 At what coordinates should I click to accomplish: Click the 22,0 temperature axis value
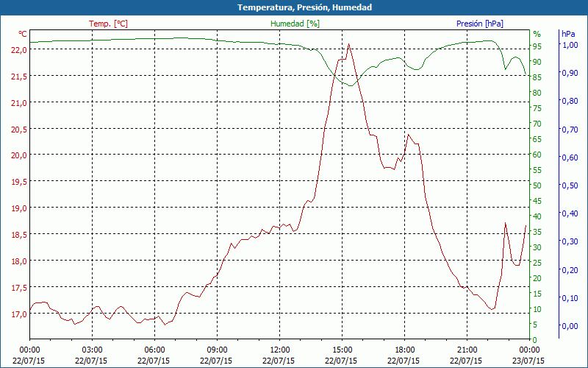tap(18, 49)
